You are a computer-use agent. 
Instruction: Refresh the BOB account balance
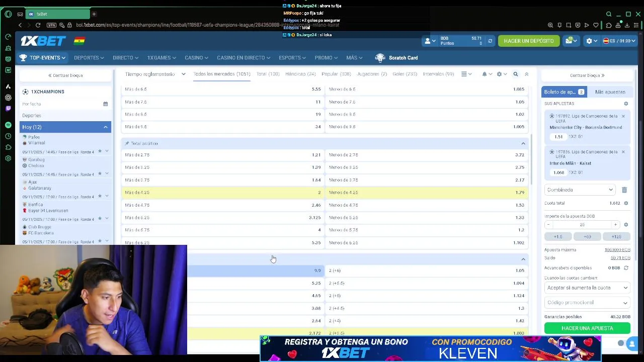490,41
